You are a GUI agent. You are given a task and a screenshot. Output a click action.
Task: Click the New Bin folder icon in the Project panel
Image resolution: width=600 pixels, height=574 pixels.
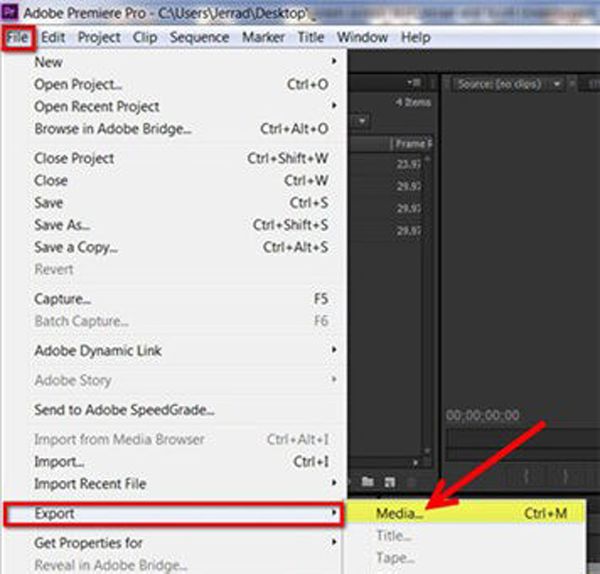tap(367, 481)
